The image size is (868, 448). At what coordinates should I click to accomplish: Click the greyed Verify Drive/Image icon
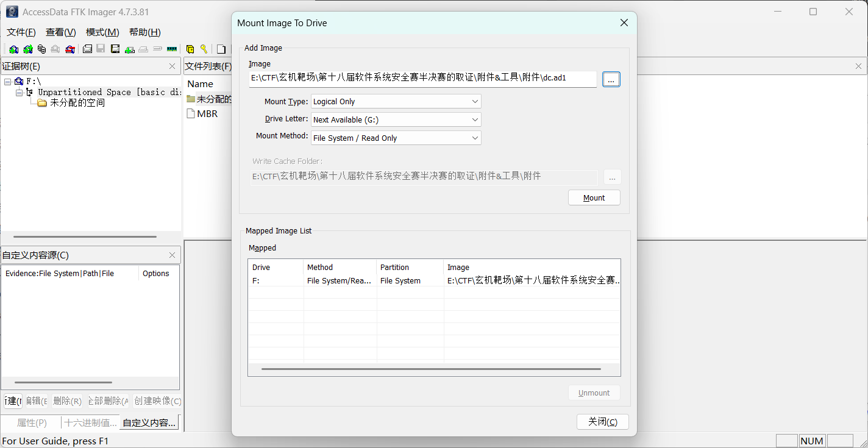[157, 49]
